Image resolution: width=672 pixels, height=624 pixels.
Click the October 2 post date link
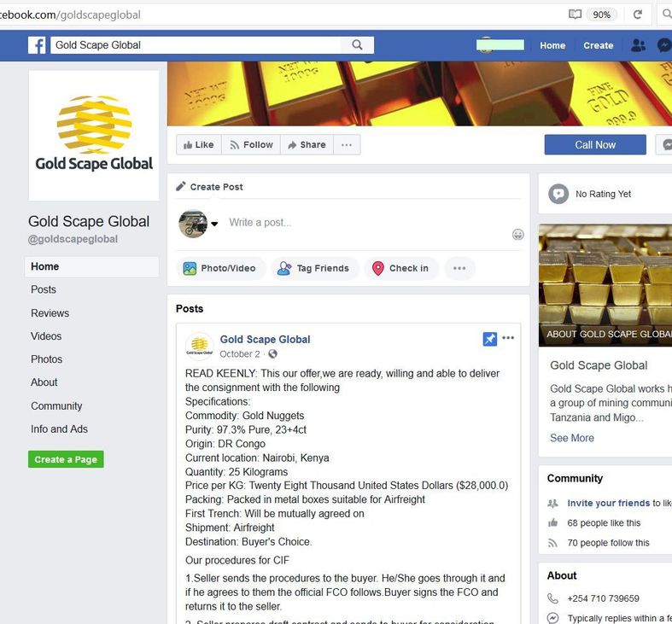[x=240, y=354]
